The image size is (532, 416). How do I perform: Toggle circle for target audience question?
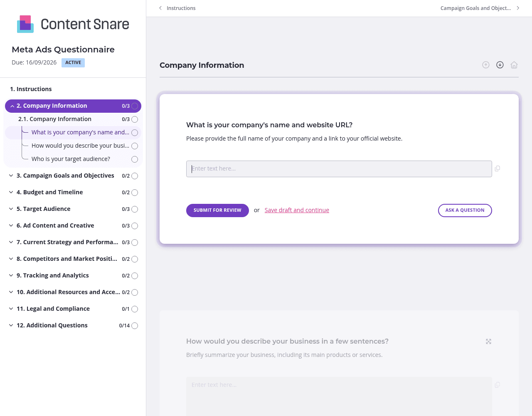click(x=135, y=159)
